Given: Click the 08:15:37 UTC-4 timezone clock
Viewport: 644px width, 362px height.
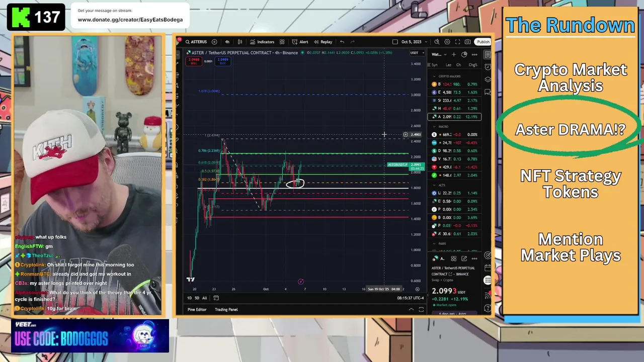Looking at the screenshot, I should pyautogui.click(x=410, y=298).
